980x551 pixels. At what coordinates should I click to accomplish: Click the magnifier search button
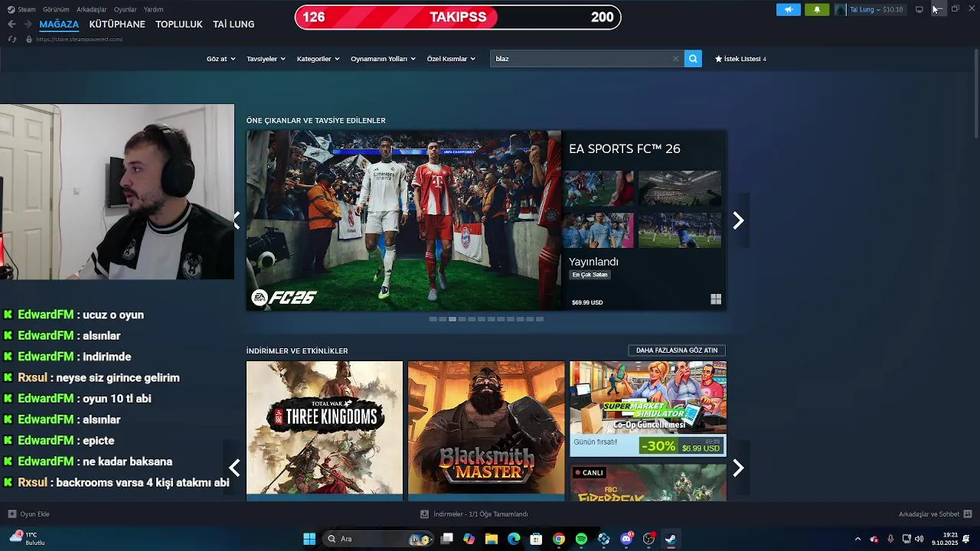(x=693, y=58)
